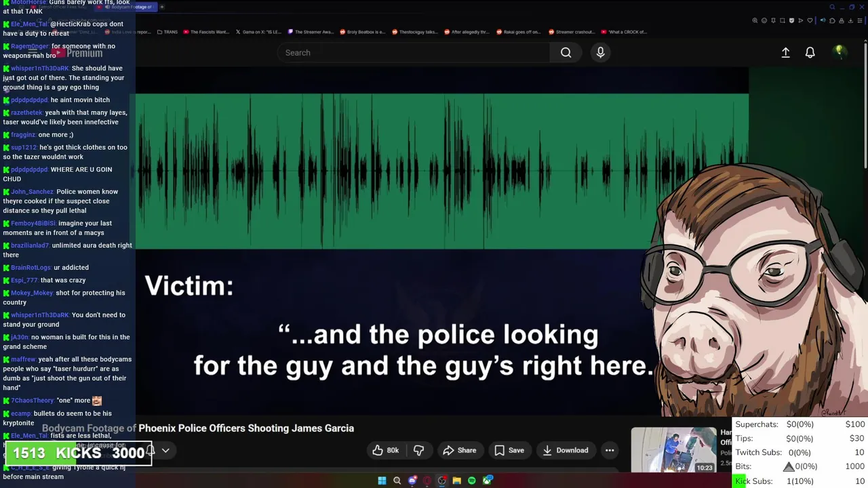Start voice search with the microphone icon
The height and width of the screenshot is (488, 868).
[x=600, y=52]
